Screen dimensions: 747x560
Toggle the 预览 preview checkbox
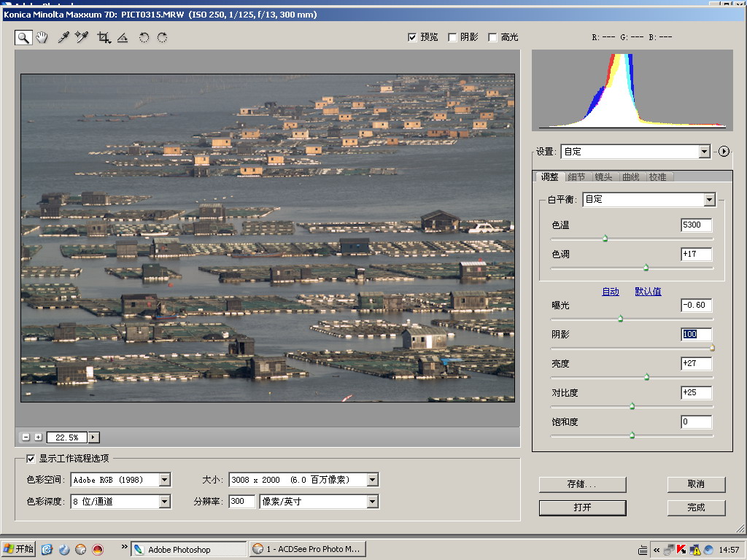click(412, 37)
